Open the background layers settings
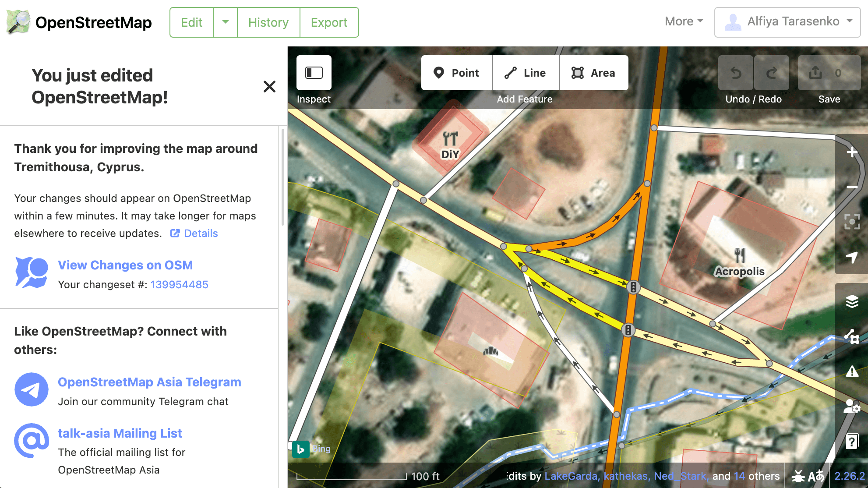868x488 pixels. pyautogui.click(x=852, y=301)
